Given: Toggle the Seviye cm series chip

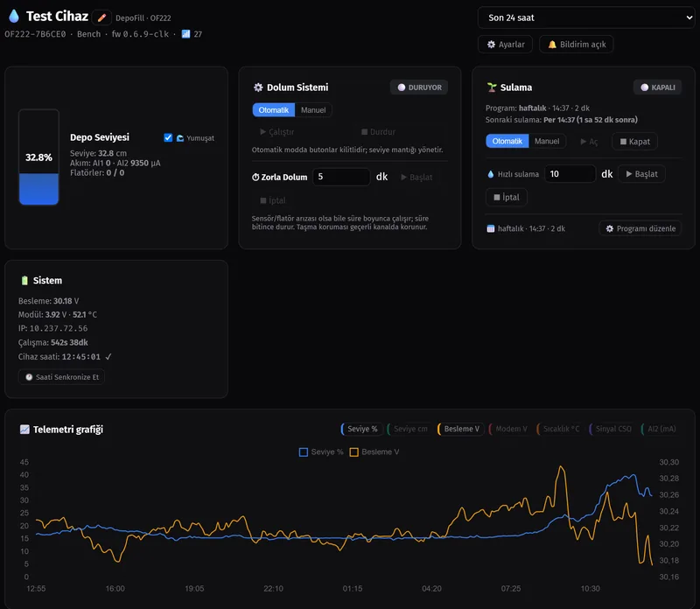Looking at the screenshot, I should click(409, 429).
